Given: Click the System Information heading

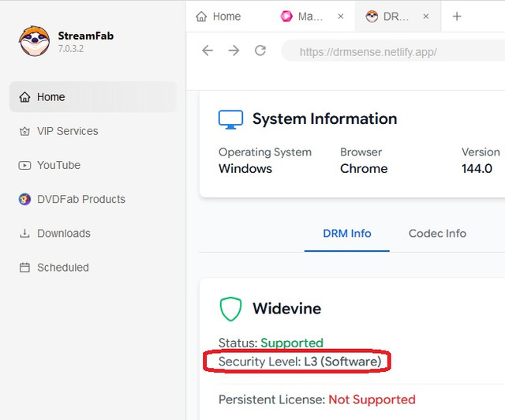Looking at the screenshot, I should click(324, 118).
